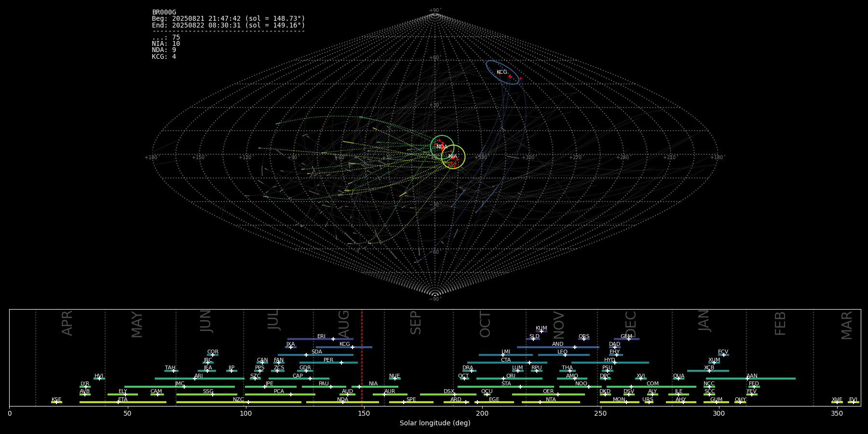Select the GEM shower bar in timeline
This screenshot has height=434, width=868.
point(626,339)
